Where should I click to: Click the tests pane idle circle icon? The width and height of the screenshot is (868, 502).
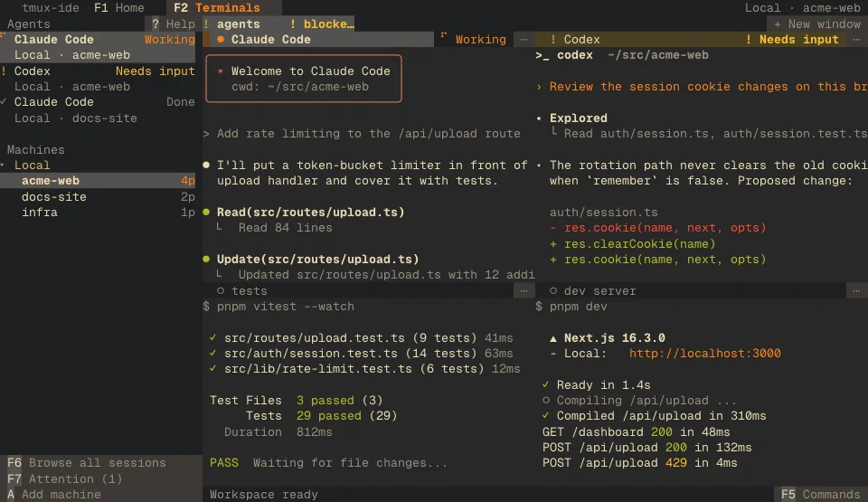pos(221,290)
